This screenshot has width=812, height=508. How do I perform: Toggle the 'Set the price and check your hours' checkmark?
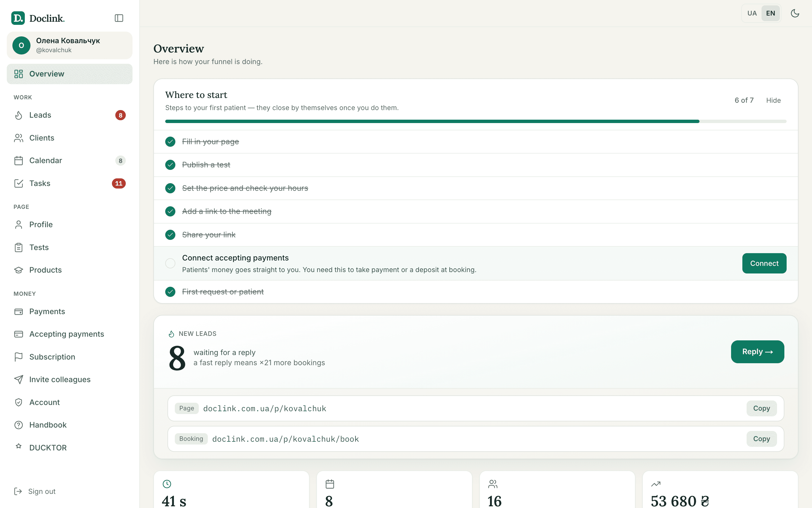coord(170,188)
